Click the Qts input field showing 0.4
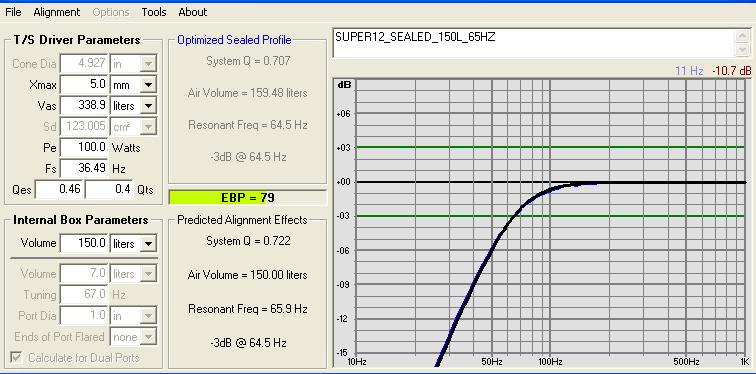Screen dimensions: 756x374 109,189
